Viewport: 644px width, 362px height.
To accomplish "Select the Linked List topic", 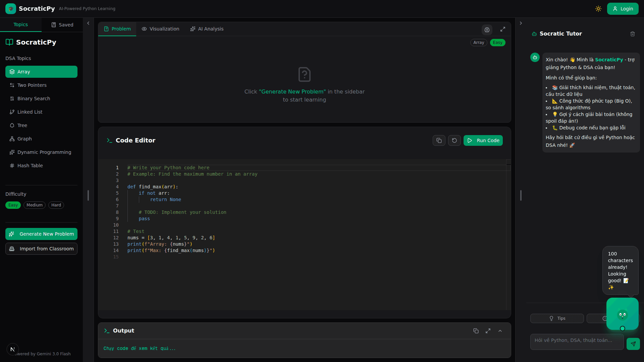I will pyautogui.click(x=30, y=112).
